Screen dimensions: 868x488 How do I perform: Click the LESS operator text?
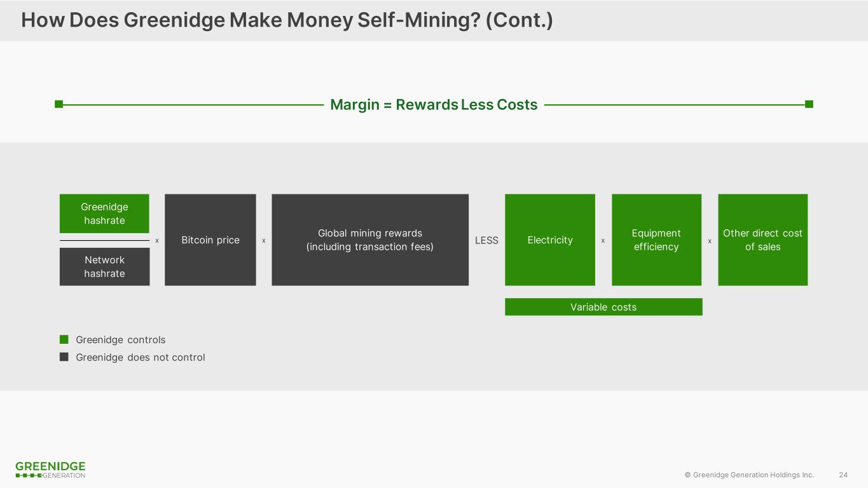[486, 240]
